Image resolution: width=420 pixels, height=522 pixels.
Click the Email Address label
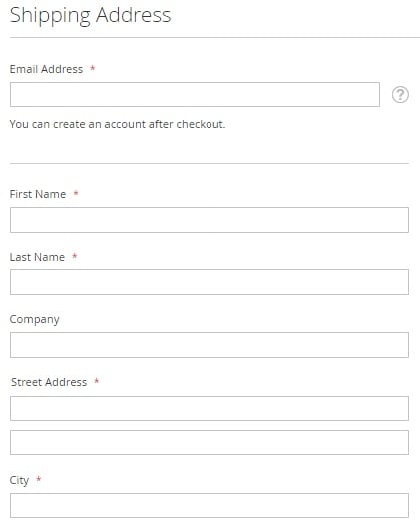point(46,69)
